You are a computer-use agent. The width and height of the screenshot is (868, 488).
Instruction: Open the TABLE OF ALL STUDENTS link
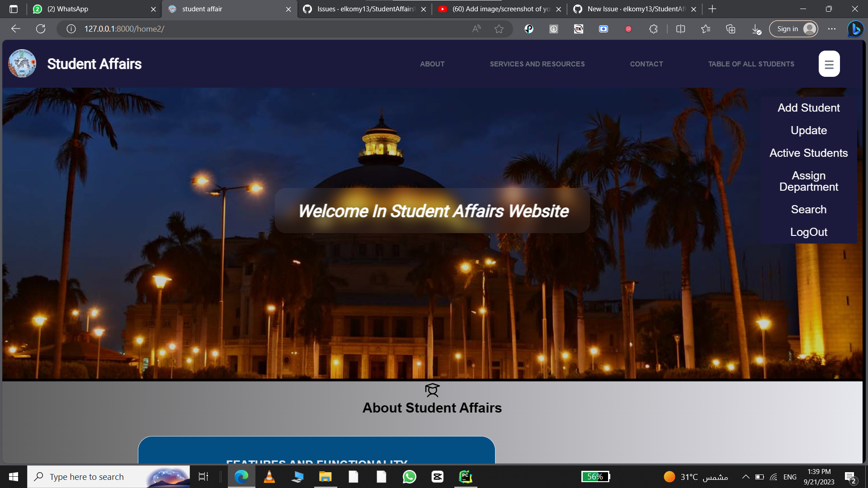point(751,64)
